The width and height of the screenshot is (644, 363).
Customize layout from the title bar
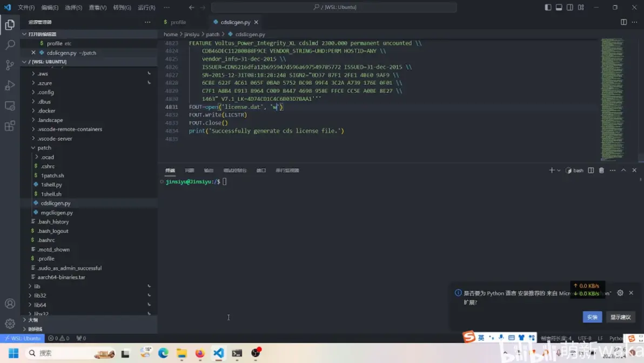[581, 8]
